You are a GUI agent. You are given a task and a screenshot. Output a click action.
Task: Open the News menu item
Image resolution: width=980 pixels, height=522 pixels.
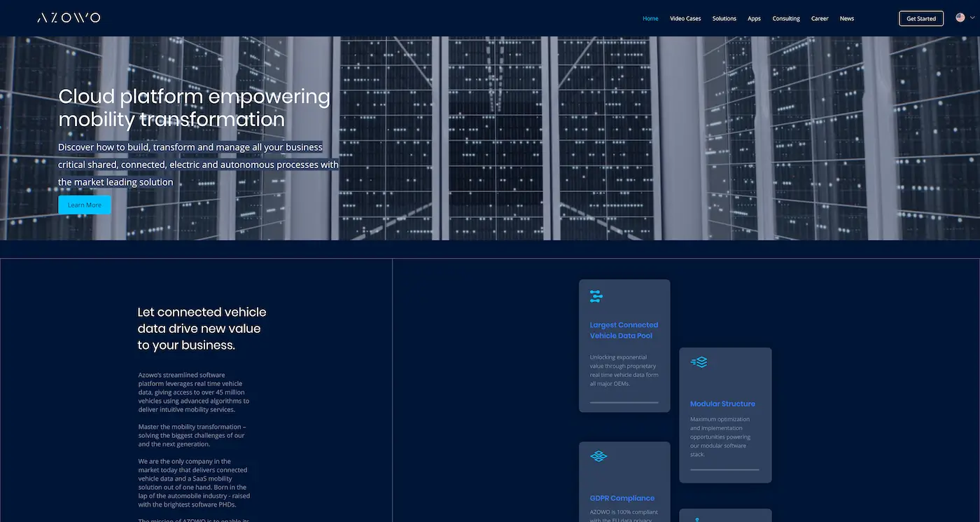(847, 18)
